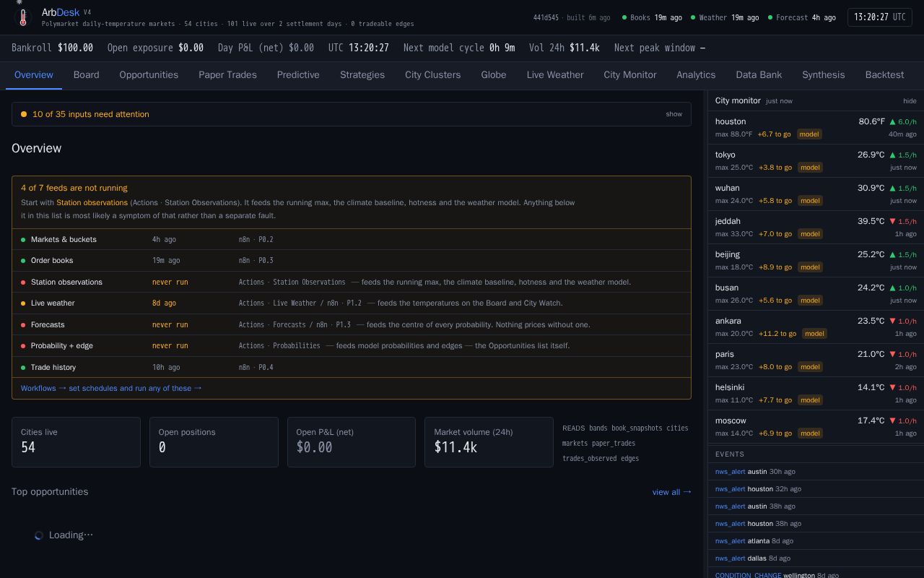Click the green Forecast status dot
This screenshot has width=924, height=578.
coord(770,17)
